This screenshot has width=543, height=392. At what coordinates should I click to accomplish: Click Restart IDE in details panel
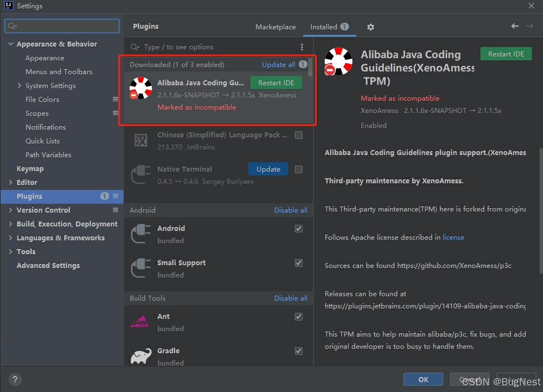click(506, 54)
